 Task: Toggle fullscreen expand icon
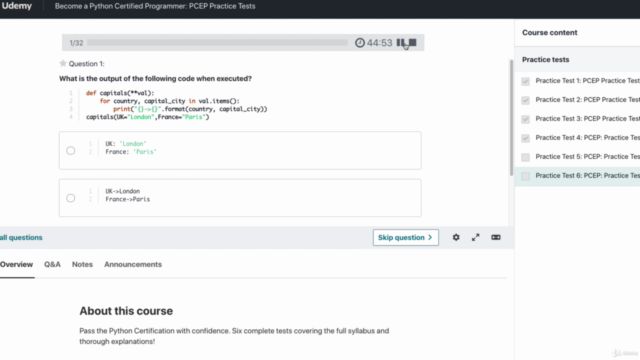pyautogui.click(x=476, y=237)
